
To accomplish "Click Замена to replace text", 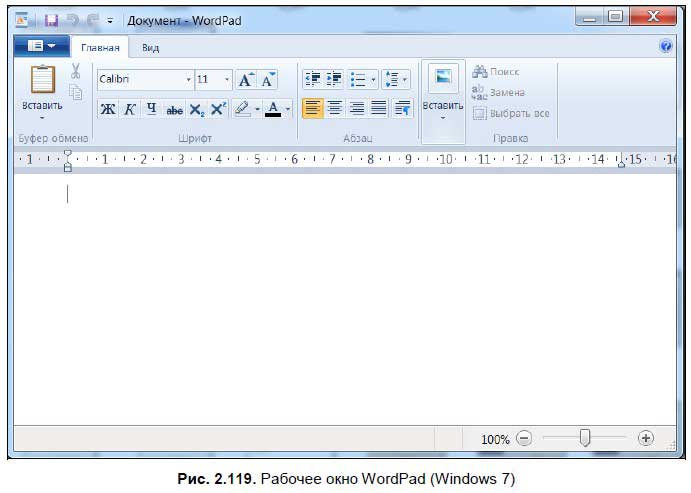I will [498, 93].
